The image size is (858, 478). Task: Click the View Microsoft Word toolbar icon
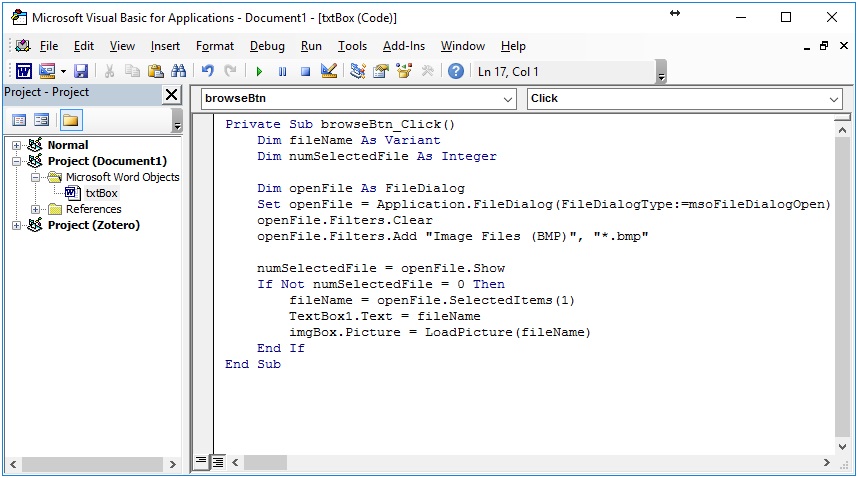(x=24, y=71)
